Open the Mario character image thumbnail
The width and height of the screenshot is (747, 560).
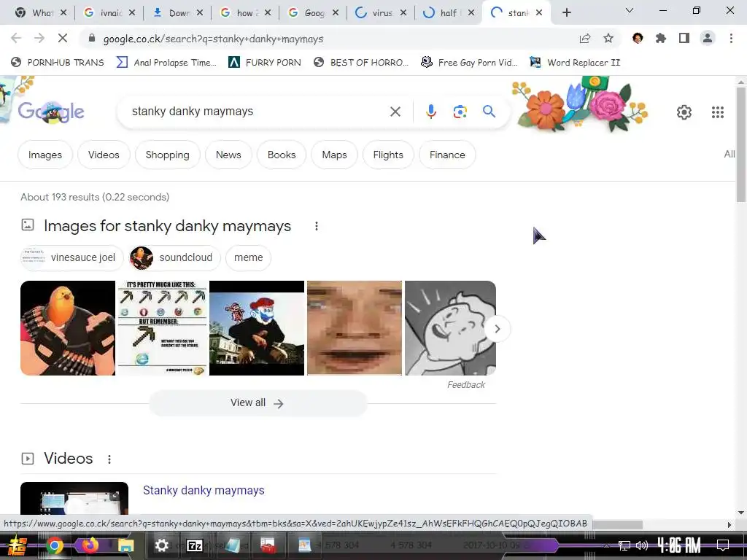coord(257,328)
